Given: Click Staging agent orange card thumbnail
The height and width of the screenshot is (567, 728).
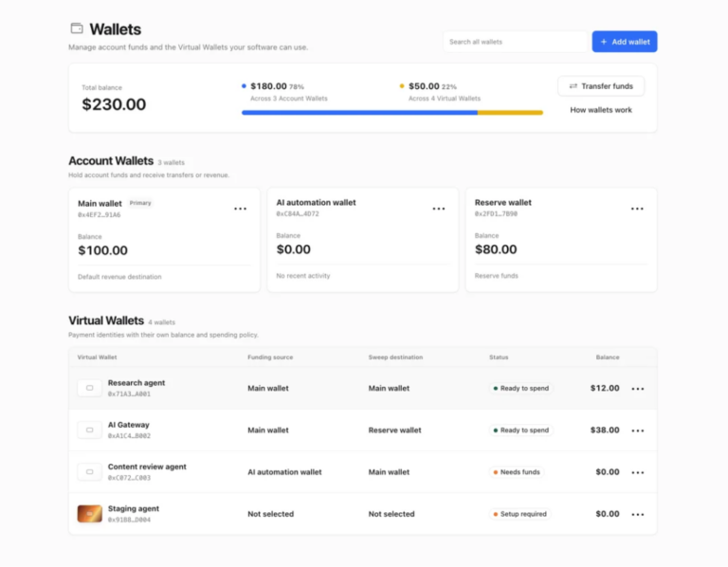Looking at the screenshot, I should point(90,514).
